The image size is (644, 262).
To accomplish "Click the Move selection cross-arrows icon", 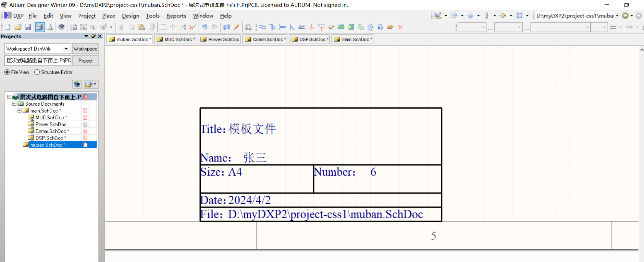I will point(173,27).
